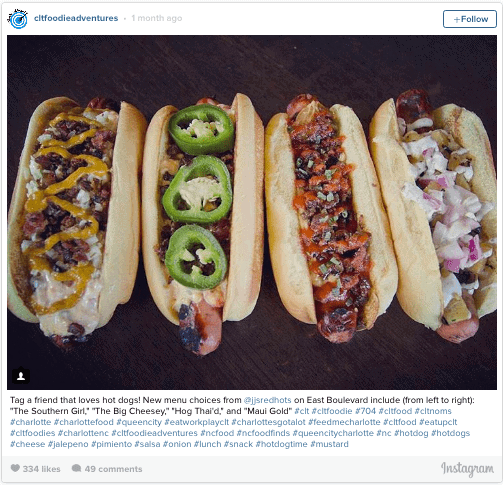The image size is (503, 485).
Task: Open the @jjsredhots mention link
Action: click(267, 400)
